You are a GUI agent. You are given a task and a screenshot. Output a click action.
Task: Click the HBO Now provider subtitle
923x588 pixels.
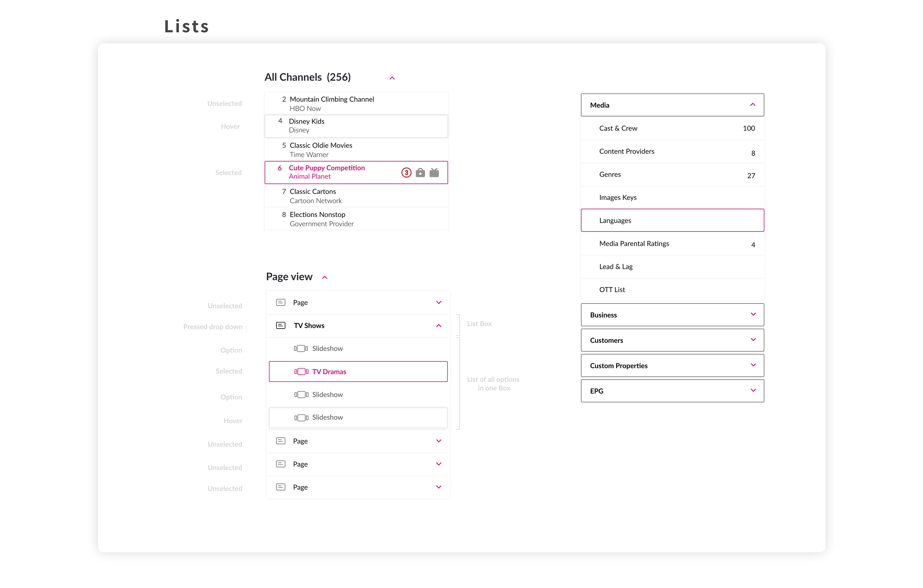pos(305,108)
